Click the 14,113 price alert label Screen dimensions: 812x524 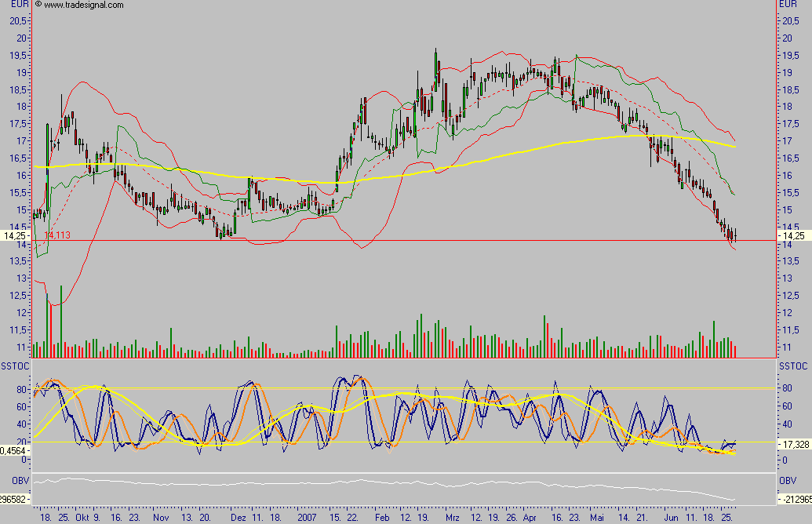(x=56, y=235)
